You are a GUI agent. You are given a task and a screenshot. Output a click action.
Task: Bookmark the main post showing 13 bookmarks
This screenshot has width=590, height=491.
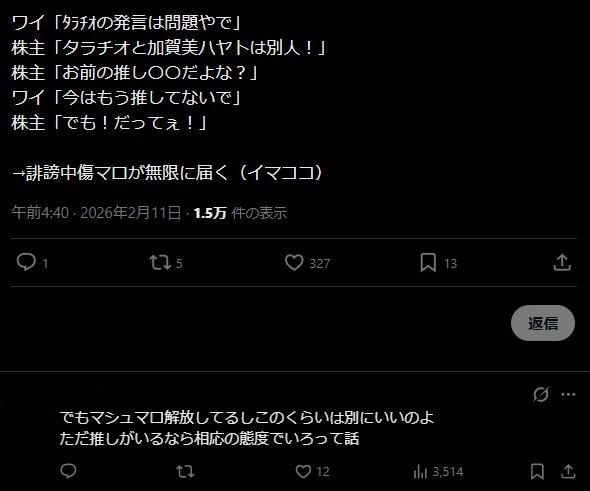click(x=428, y=262)
